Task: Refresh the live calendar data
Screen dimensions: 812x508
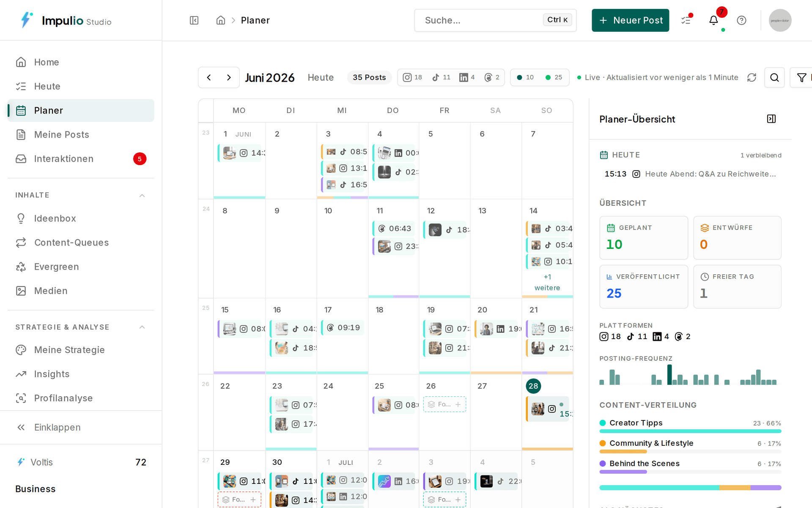Action: [x=752, y=77]
